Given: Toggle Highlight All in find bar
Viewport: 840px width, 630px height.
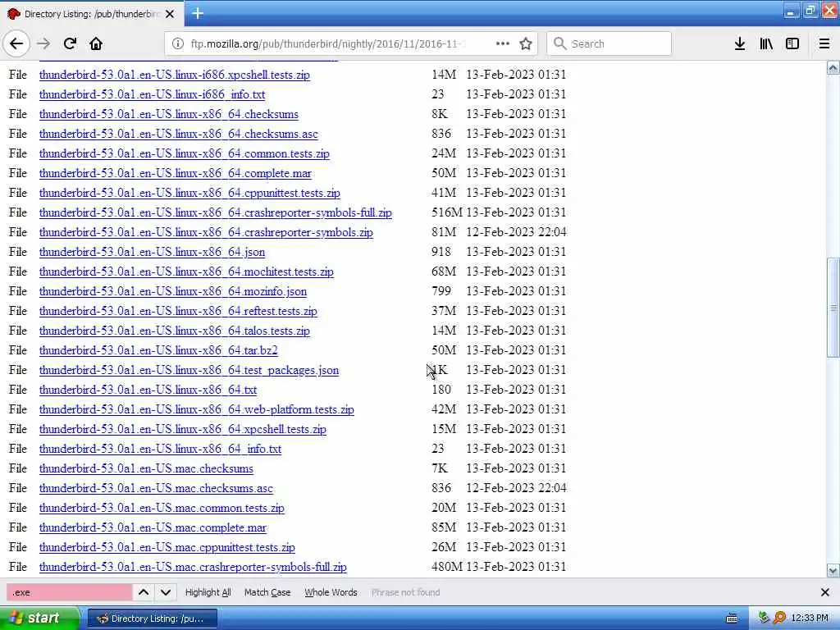Looking at the screenshot, I should coord(208,592).
